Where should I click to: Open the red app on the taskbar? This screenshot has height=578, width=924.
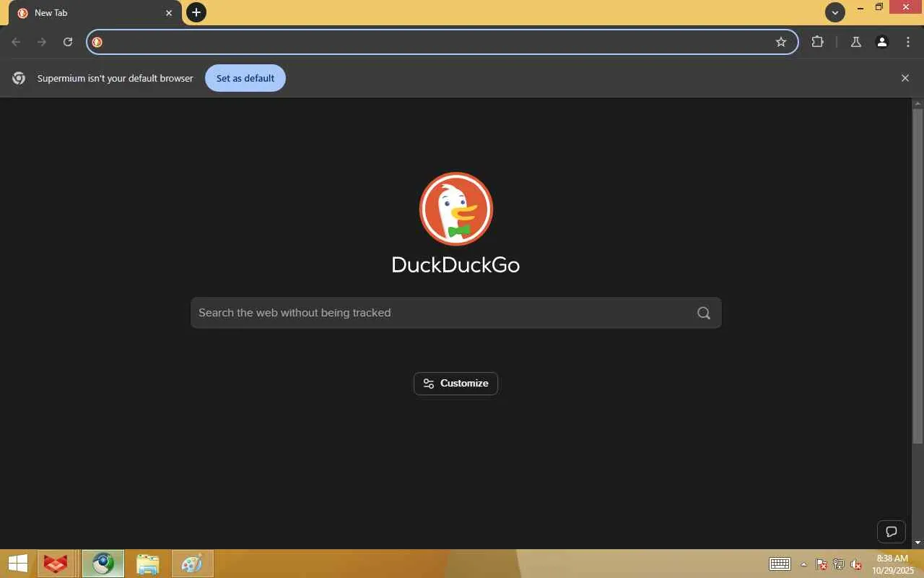click(x=56, y=564)
